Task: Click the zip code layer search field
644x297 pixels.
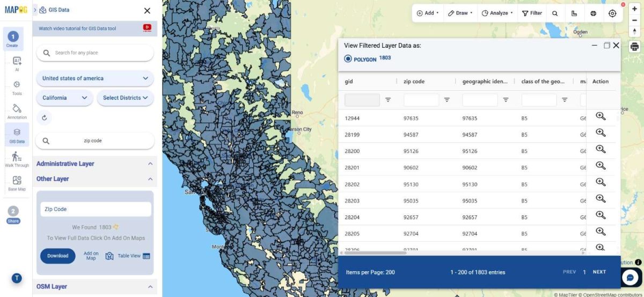Action: click(95, 141)
